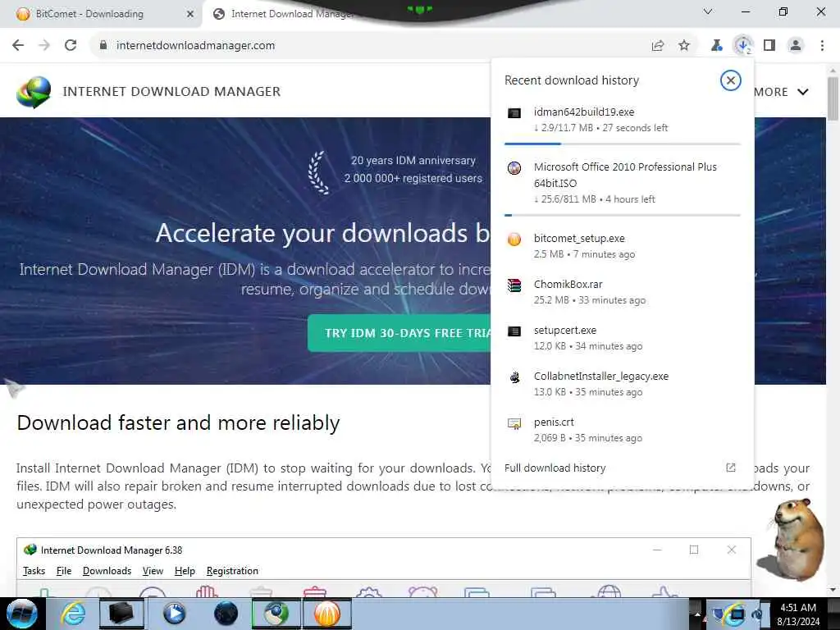Viewport: 840px width, 630px height.
Task: Open File menu in the IDM 6.38 screenshot
Action: point(64,571)
